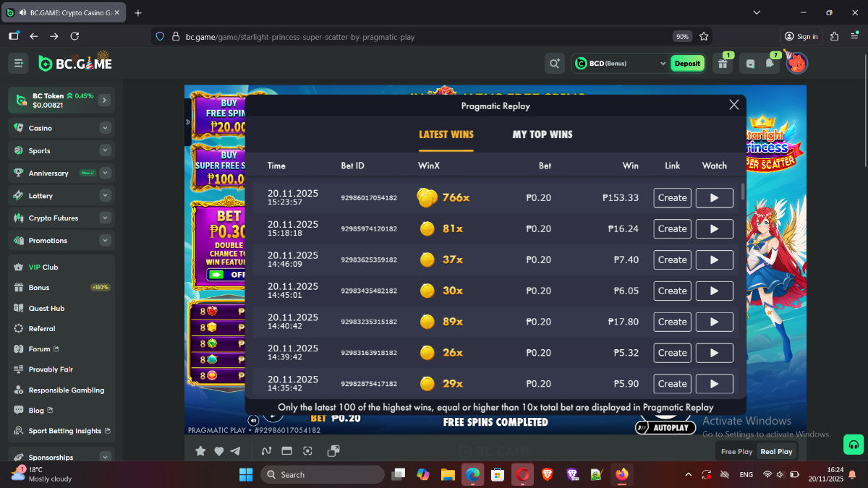Create link for the 766x win
Viewport: 868px width, 488px height.
click(x=672, y=198)
